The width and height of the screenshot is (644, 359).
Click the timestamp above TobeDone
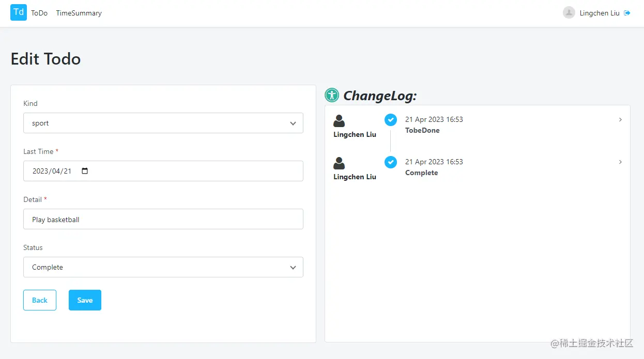pyautogui.click(x=434, y=119)
